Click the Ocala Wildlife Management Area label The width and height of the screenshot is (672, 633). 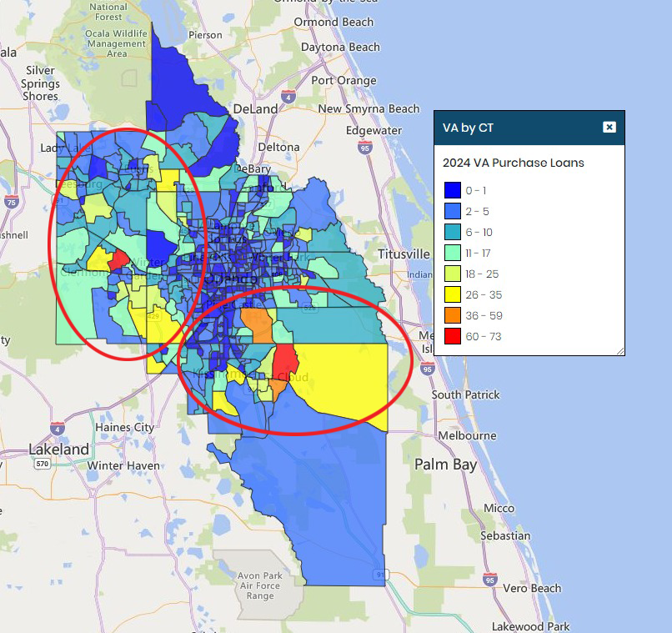116,43
